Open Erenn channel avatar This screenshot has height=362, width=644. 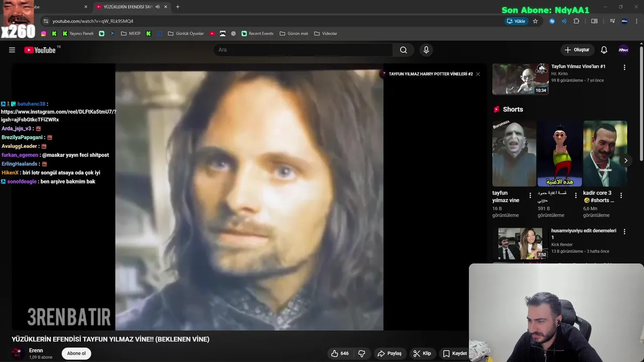point(18,353)
